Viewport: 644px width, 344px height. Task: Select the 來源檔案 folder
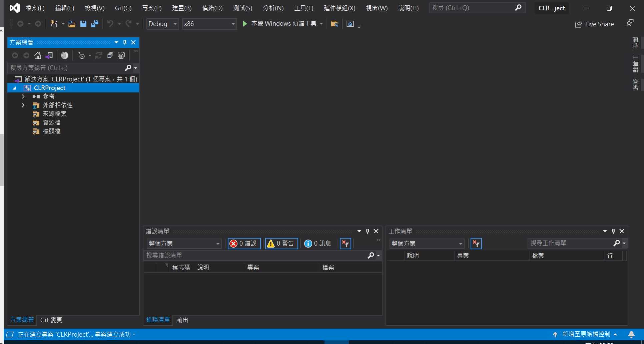point(55,114)
